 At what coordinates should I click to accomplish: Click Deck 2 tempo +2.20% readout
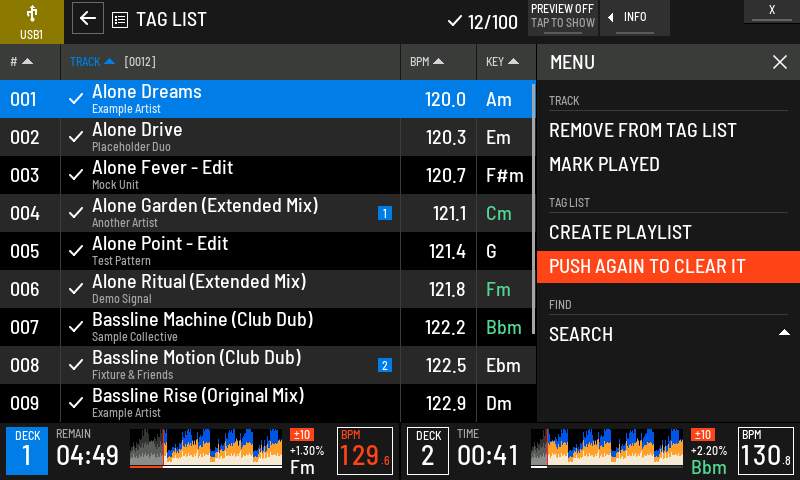709,450
